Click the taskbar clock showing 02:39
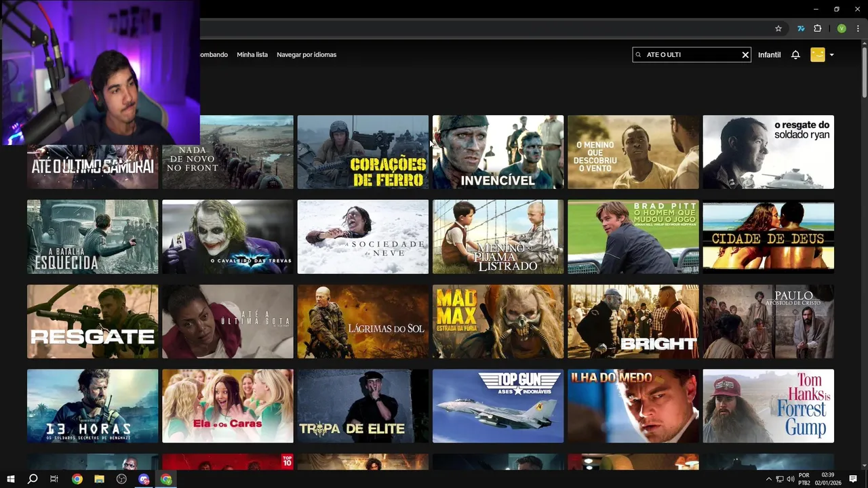This screenshot has width=868, height=488. [x=827, y=479]
